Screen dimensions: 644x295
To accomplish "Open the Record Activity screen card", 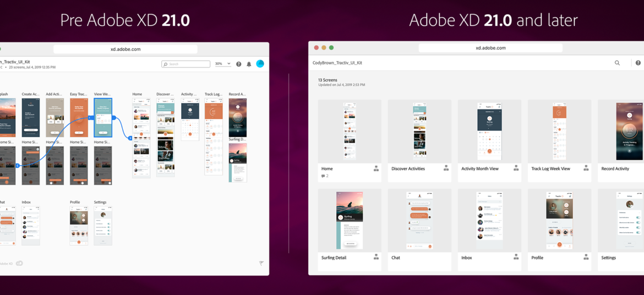I will pyautogui.click(x=621, y=141).
